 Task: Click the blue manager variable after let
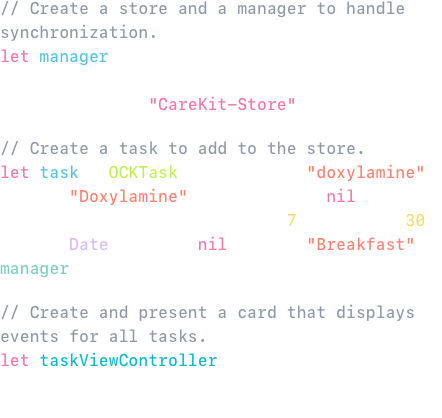coord(74,57)
